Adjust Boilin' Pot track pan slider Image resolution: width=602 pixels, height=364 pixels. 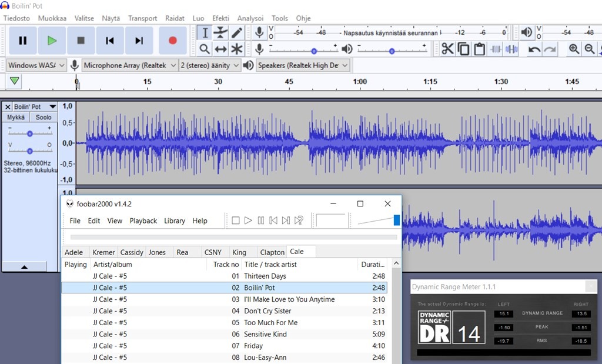coord(30,150)
